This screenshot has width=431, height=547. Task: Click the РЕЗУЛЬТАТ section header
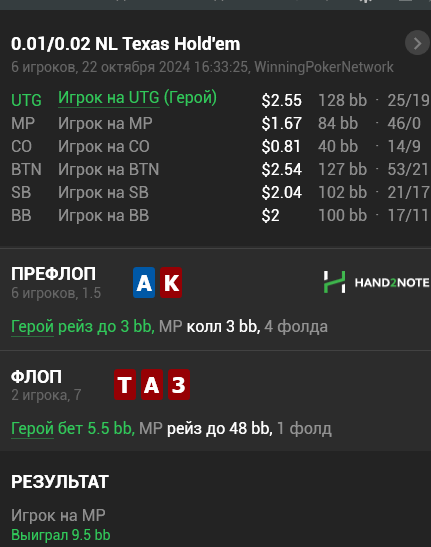pyautogui.click(x=60, y=482)
